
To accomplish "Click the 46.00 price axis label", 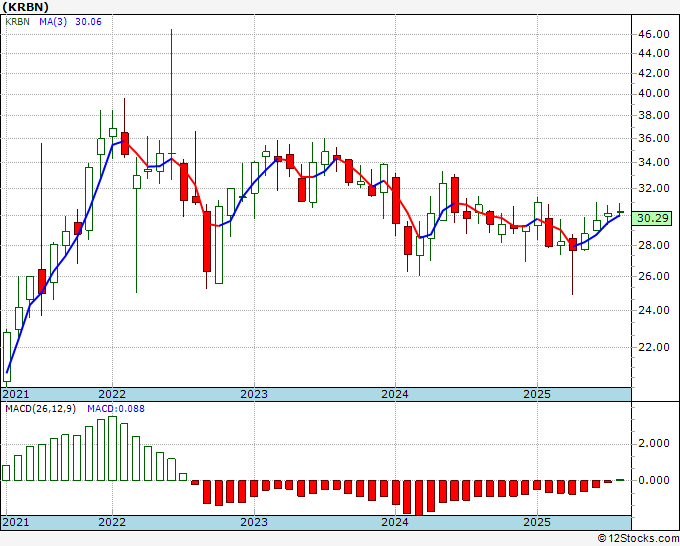I will (654, 34).
